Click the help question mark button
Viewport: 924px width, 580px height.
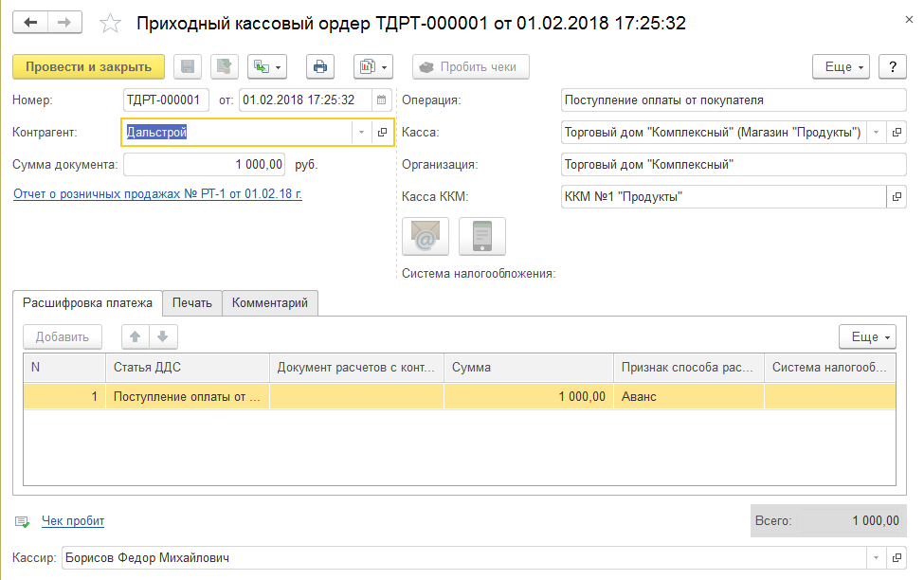(892, 66)
